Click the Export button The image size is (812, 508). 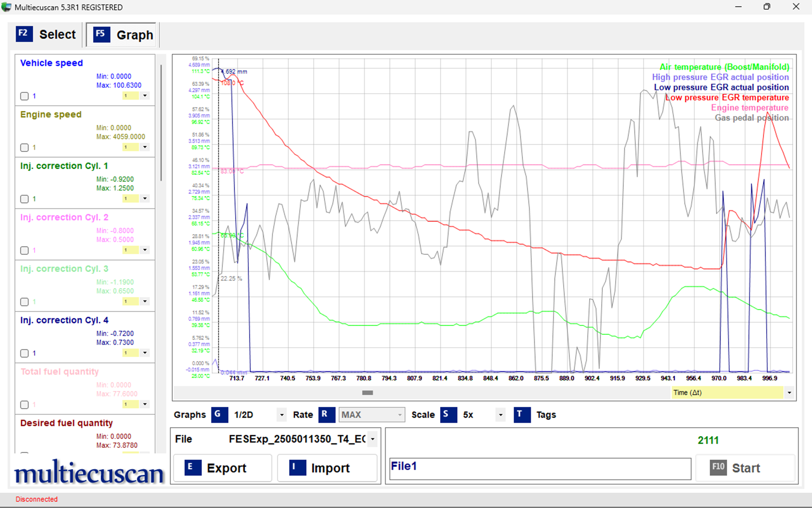(222, 468)
